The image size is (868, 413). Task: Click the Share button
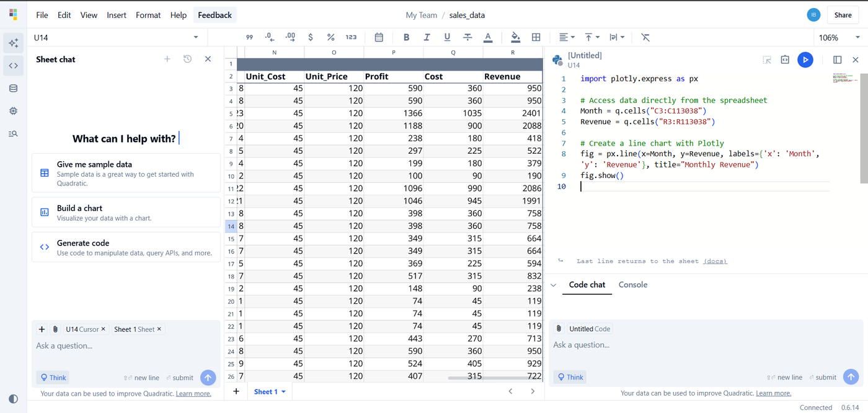[x=843, y=15]
